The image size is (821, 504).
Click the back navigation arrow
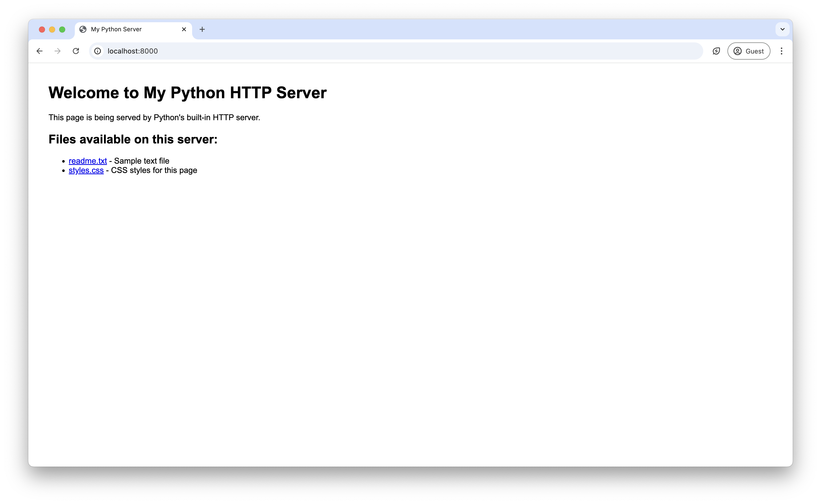click(40, 51)
